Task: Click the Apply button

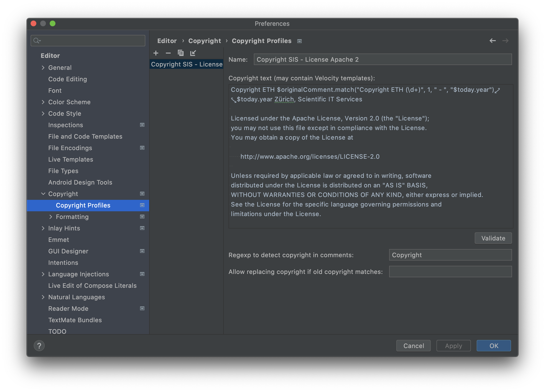Action: click(x=453, y=346)
